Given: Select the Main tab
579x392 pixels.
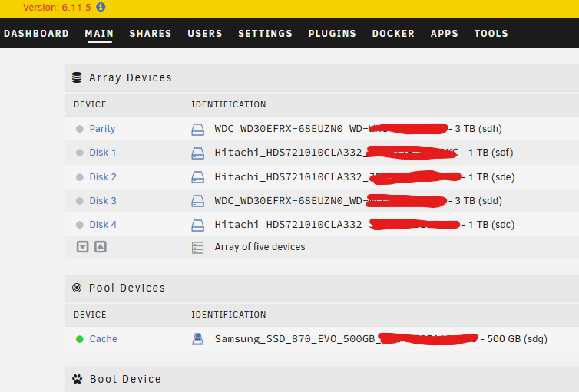Looking at the screenshot, I should coord(99,34).
